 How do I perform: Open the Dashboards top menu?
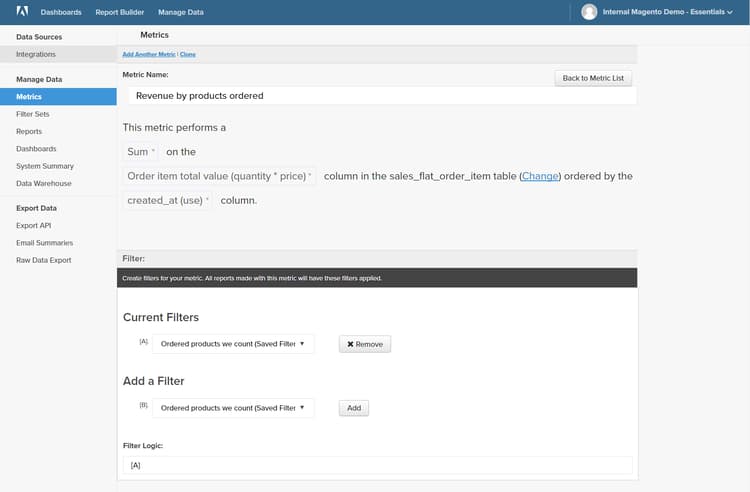coord(61,12)
